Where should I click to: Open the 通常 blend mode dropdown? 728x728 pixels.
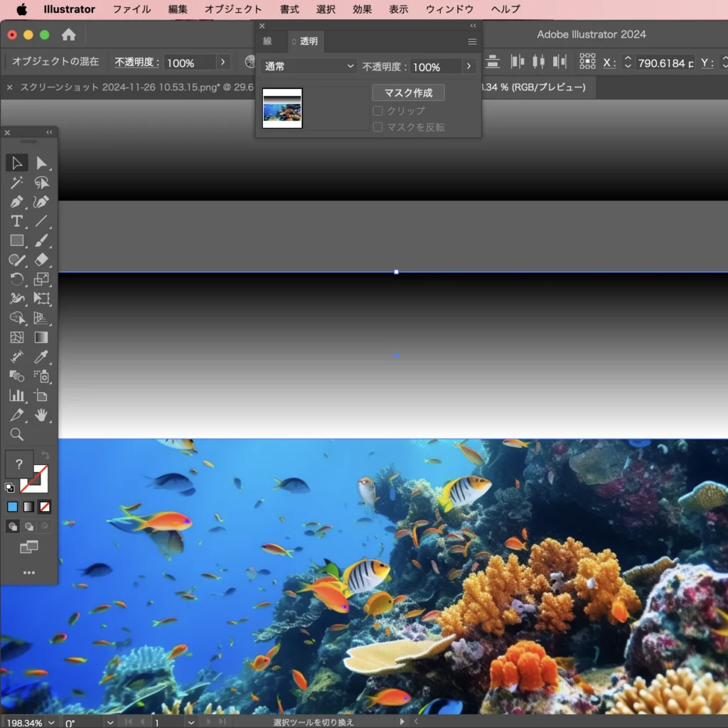pos(309,67)
